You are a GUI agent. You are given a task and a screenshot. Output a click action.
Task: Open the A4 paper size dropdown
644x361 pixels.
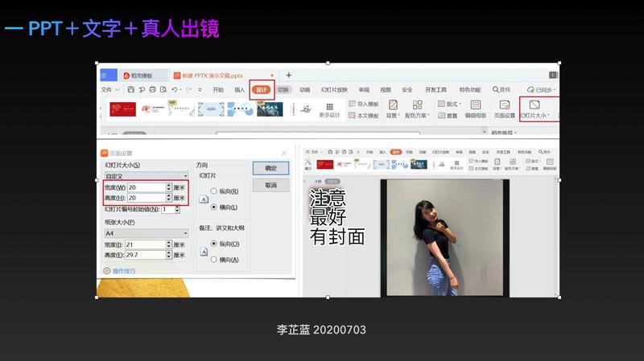(147, 233)
